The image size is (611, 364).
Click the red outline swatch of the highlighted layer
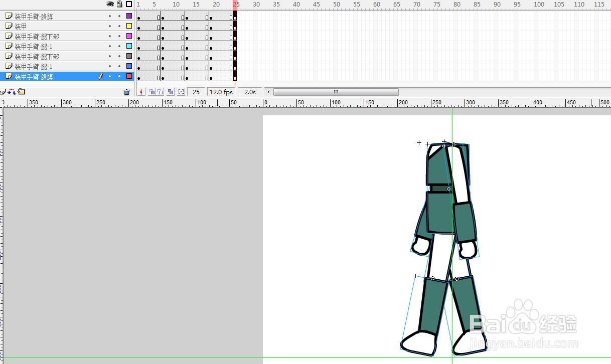pyautogui.click(x=129, y=76)
